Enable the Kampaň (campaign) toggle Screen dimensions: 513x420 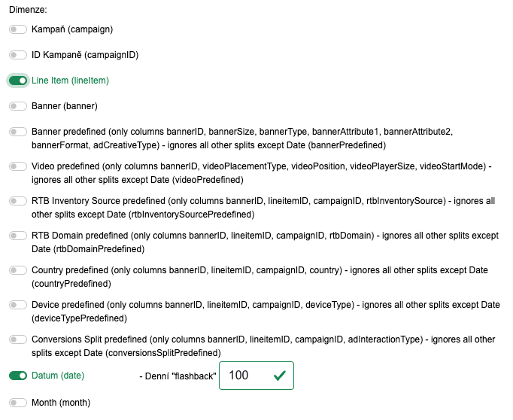tap(18, 29)
